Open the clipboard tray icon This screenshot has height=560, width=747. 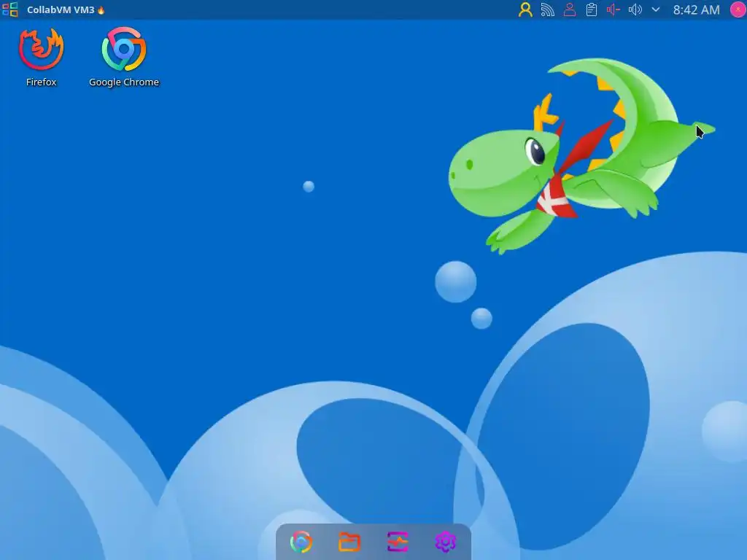click(591, 10)
